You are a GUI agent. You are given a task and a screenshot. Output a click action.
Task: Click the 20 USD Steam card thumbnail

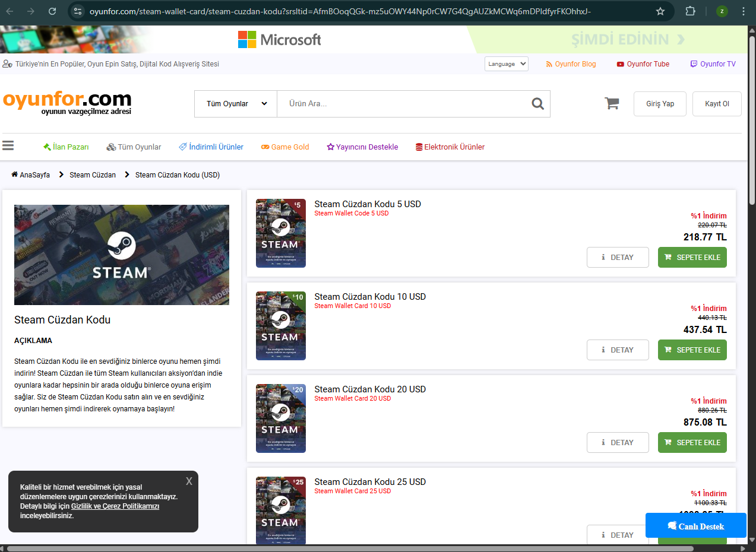(x=281, y=418)
